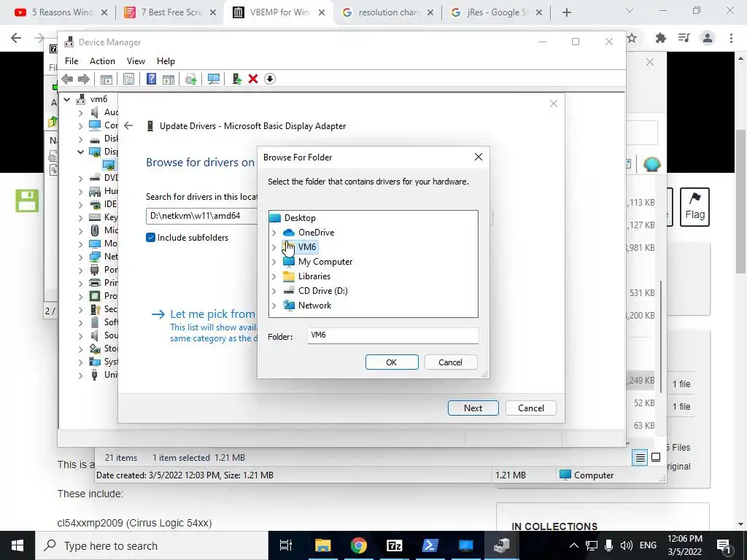Click Next in Update Drivers wizard
The width and height of the screenshot is (747, 560).
(x=473, y=408)
